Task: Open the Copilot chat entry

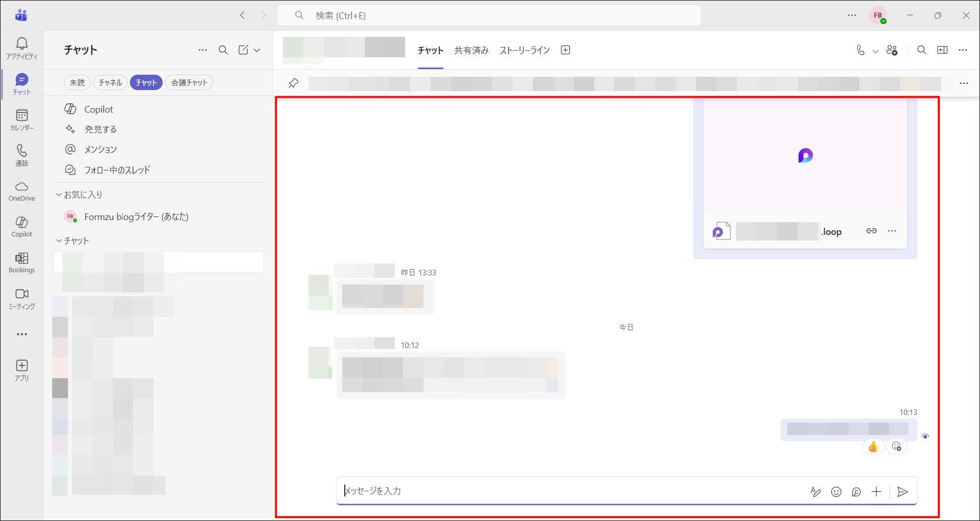Action: coord(98,109)
